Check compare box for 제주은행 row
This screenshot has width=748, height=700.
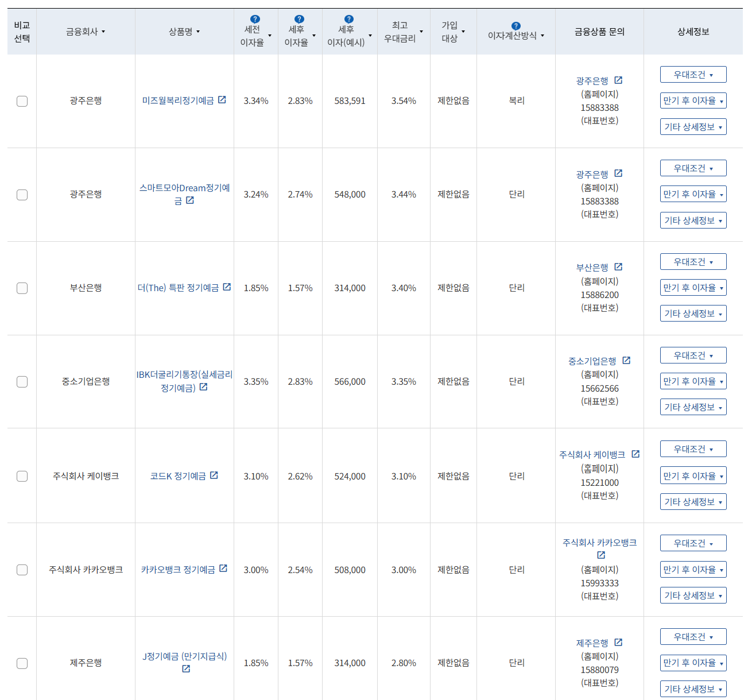(22, 663)
